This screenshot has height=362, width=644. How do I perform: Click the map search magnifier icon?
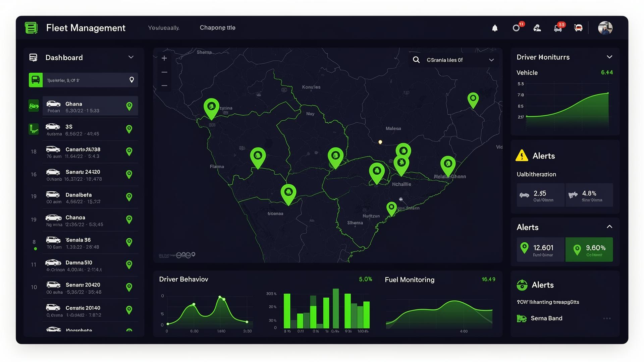(x=416, y=60)
